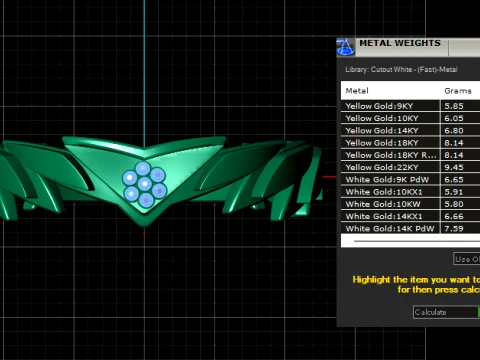The image size is (480, 360).
Task: Click the 6.05 grams value
Action: pyautogui.click(x=454, y=118)
